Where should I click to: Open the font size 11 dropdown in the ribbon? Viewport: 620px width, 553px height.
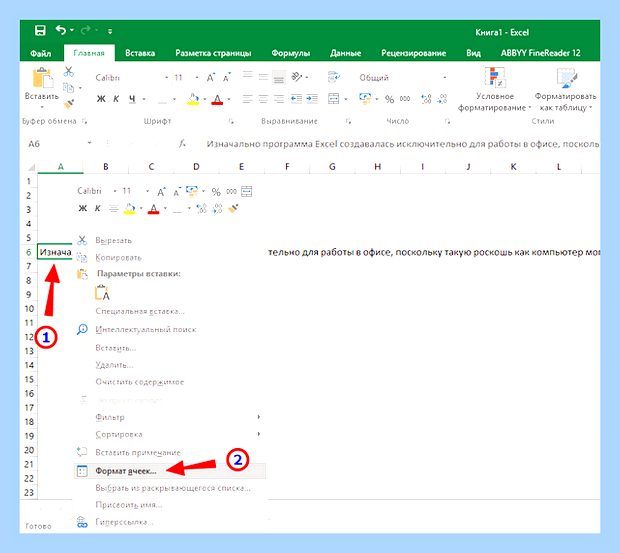click(x=197, y=77)
